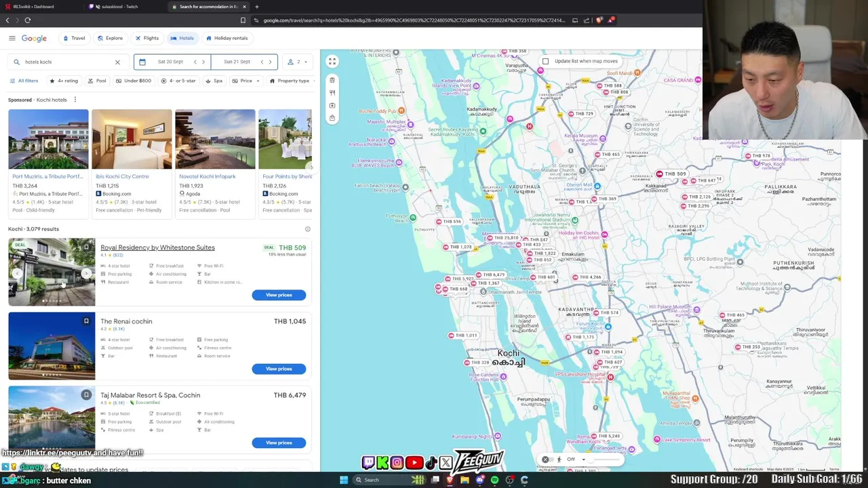This screenshot has height=488, width=868.
Task: Select THB 729 map price marker
Action: coord(580,114)
